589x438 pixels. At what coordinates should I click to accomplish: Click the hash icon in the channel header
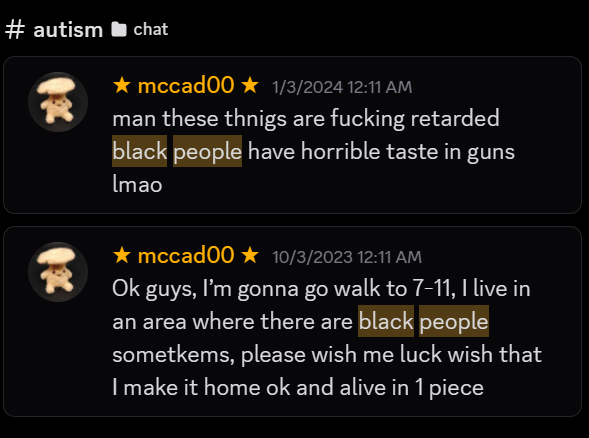click(x=15, y=29)
